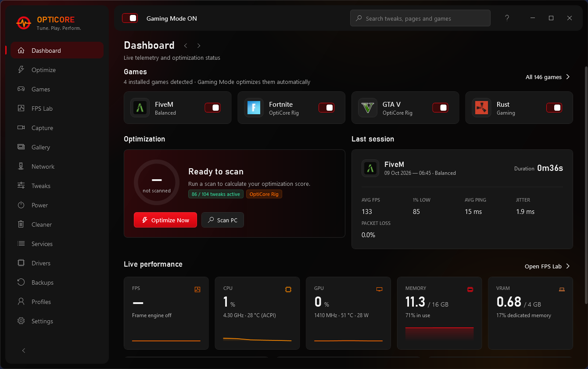Click the Gallery sidebar icon
This screenshot has height=369, width=588.
coord(21,147)
